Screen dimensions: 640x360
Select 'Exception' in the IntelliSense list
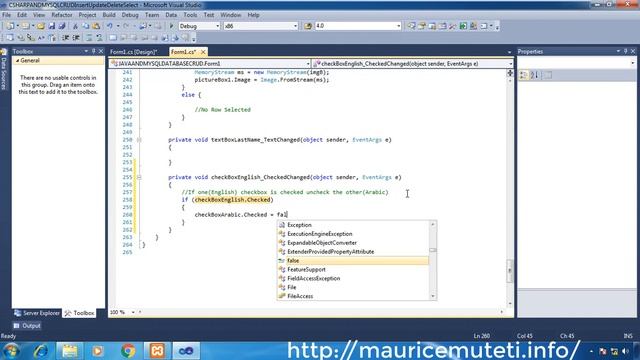[353, 225]
